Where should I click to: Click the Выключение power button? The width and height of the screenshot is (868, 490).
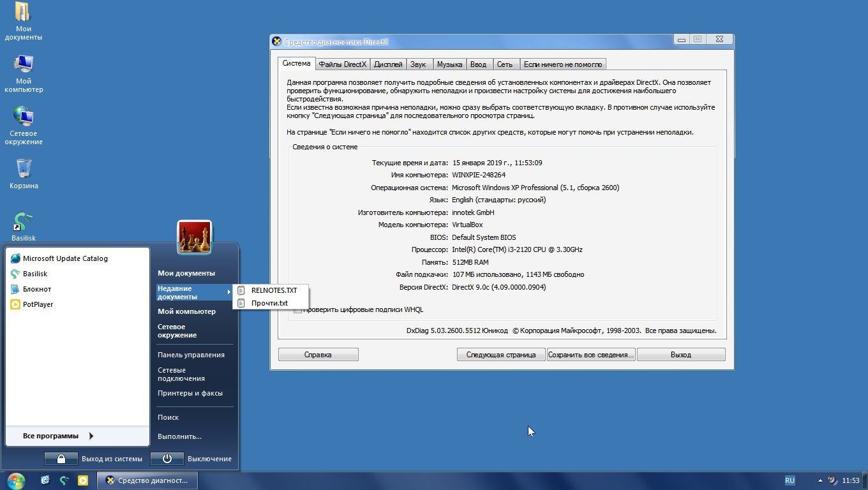(167, 459)
